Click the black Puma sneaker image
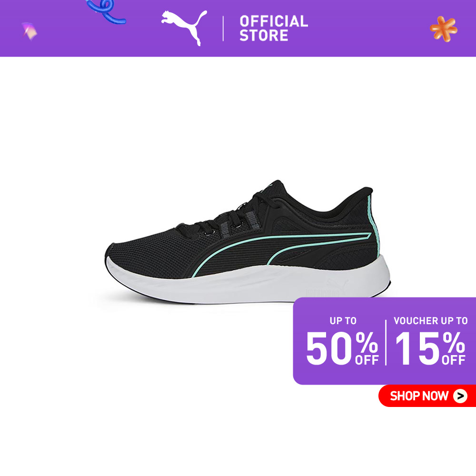476x476 pixels. tap(248, 242)
